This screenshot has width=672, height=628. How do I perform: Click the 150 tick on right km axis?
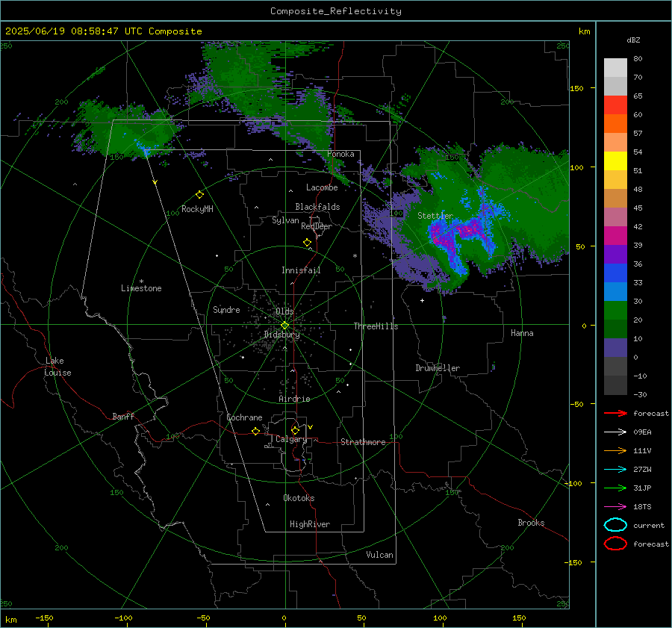coord(576,88)
